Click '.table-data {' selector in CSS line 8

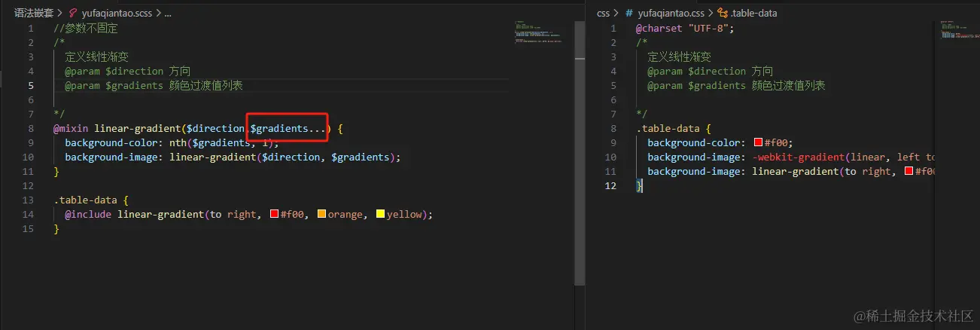click(x=673, y=128)
